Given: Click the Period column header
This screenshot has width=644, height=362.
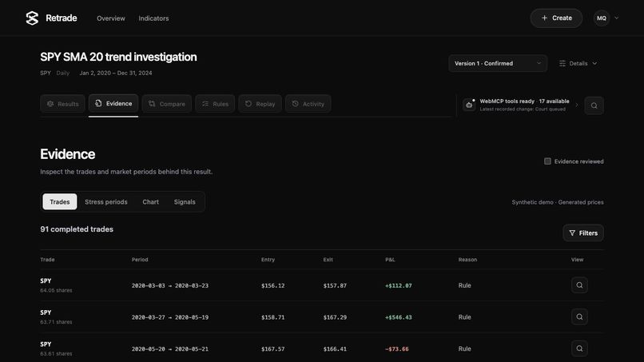Looking at the screenshot, I should (140, 260).
